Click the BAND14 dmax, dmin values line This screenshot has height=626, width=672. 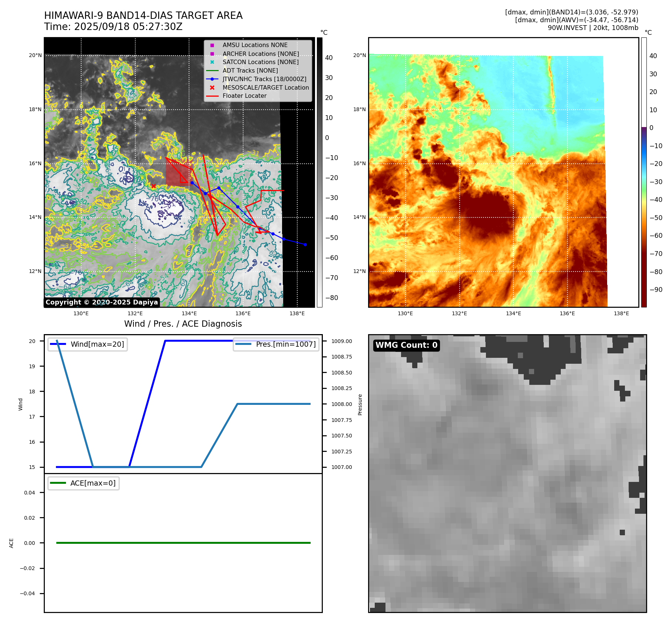tap(572, 12)
